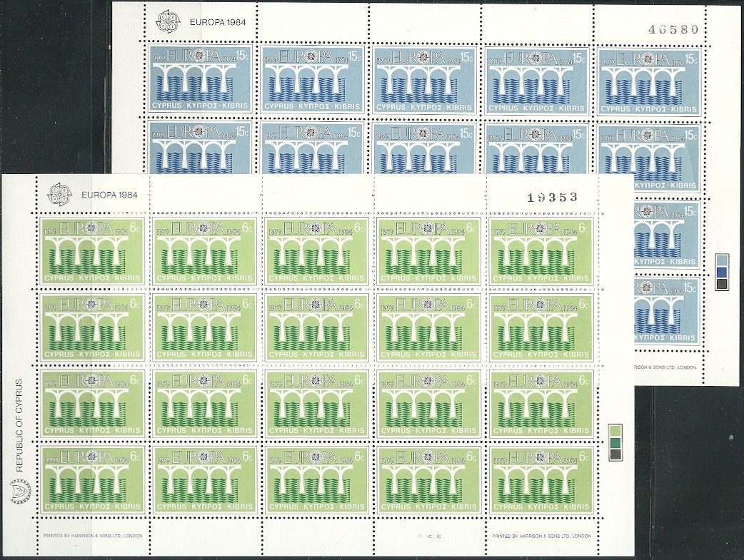Select the dark blue colour check square

(722, 273)
